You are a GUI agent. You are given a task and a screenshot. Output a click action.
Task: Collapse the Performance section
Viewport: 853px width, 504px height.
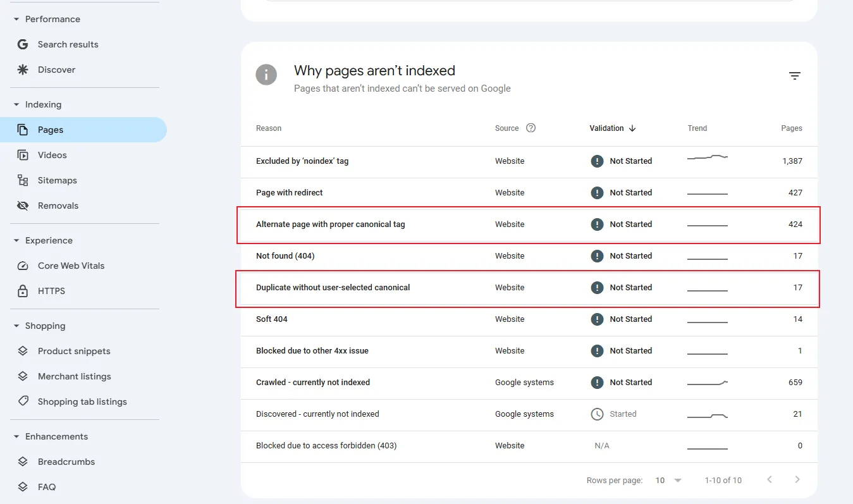pyautogui.click(x=15, y=19)
